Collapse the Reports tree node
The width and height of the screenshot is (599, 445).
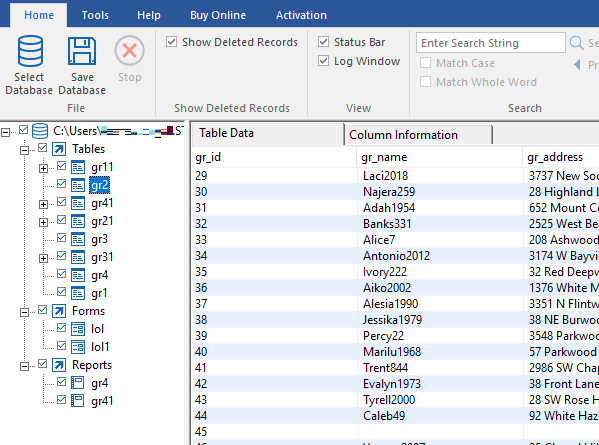click(x=24, y=366)
